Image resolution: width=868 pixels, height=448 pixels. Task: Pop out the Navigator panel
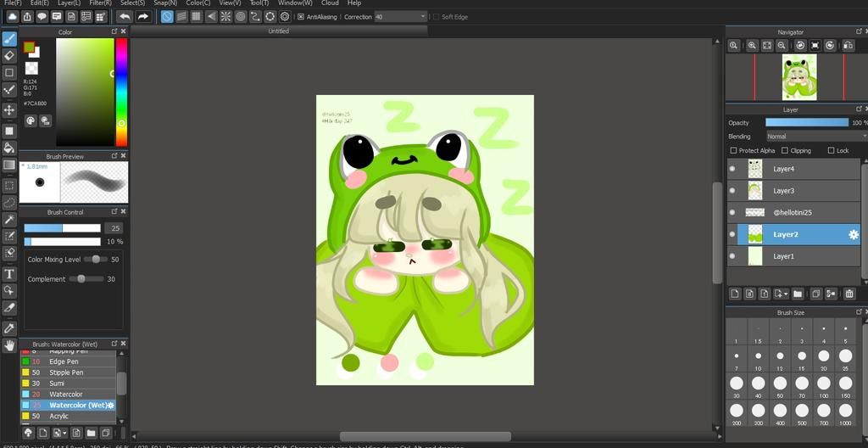[858, 32]
